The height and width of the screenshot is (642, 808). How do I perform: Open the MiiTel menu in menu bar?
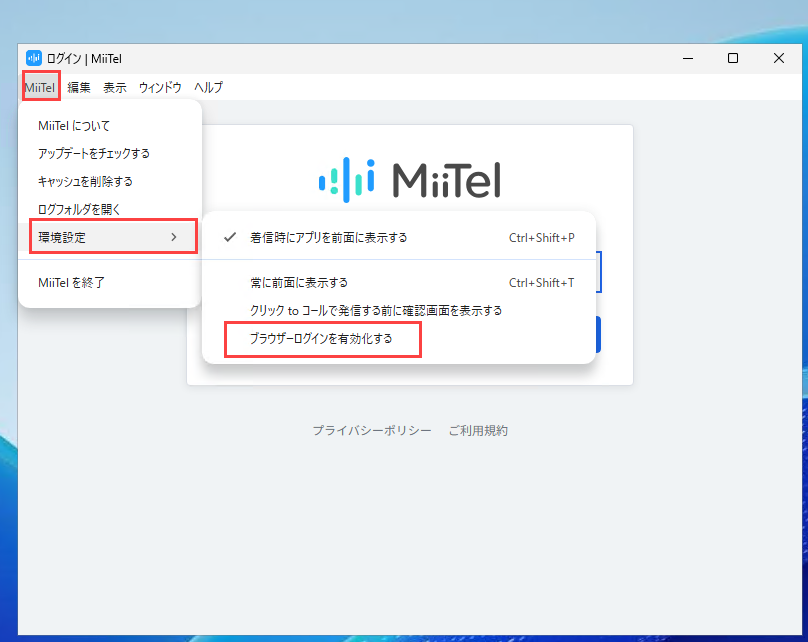(x=40, y=88)
